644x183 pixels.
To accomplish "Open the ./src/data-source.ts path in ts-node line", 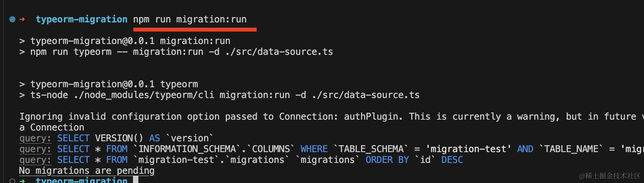I will pyautogui.click(x=366, y=95).
